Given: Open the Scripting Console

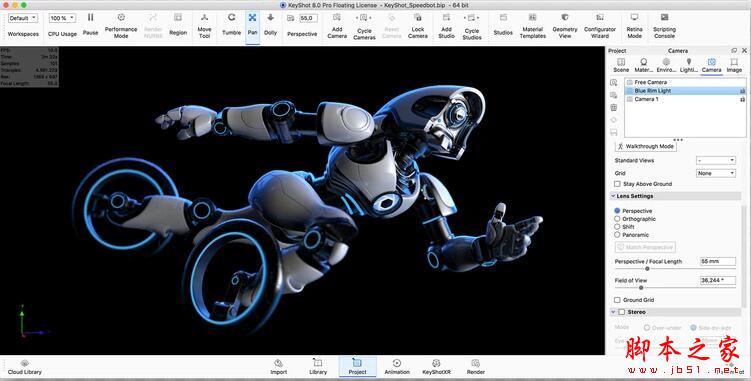Looking at the screenshot, I should point(664,25).
